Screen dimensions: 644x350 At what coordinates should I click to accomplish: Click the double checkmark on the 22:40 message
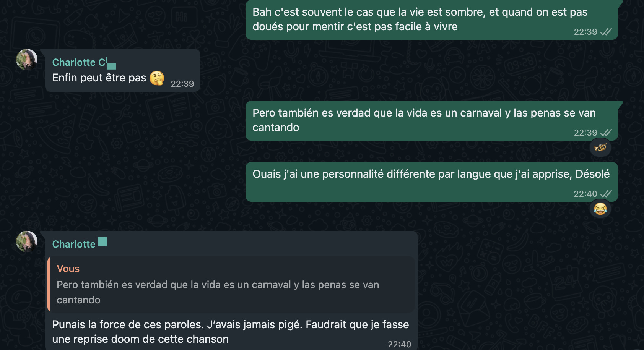coord(606,194)
